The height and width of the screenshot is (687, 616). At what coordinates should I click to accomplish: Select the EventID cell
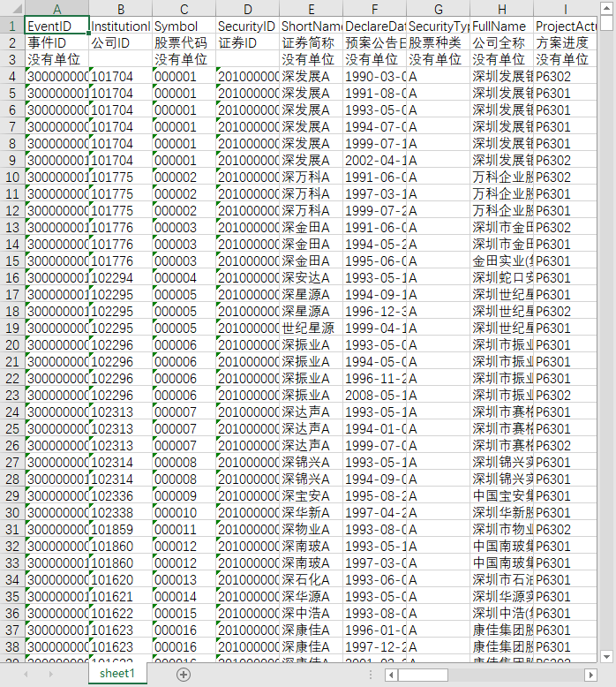[x=56, y=26]
